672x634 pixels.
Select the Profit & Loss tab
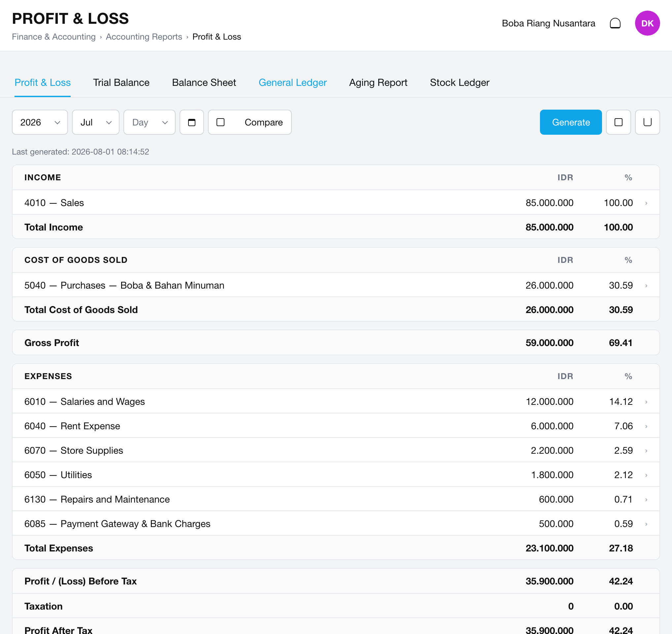point(43,83)
